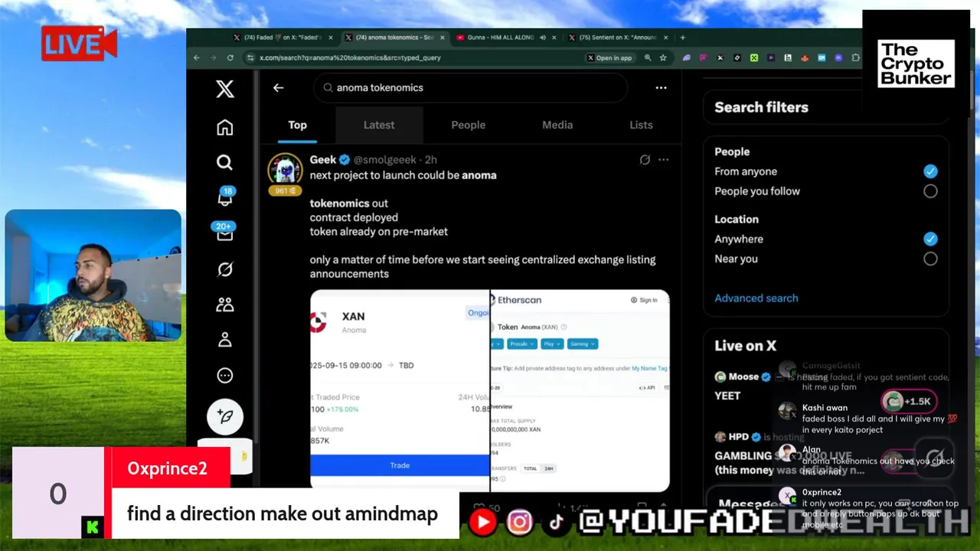Go back with the search page arrow
980x551 pixels.
279,87
